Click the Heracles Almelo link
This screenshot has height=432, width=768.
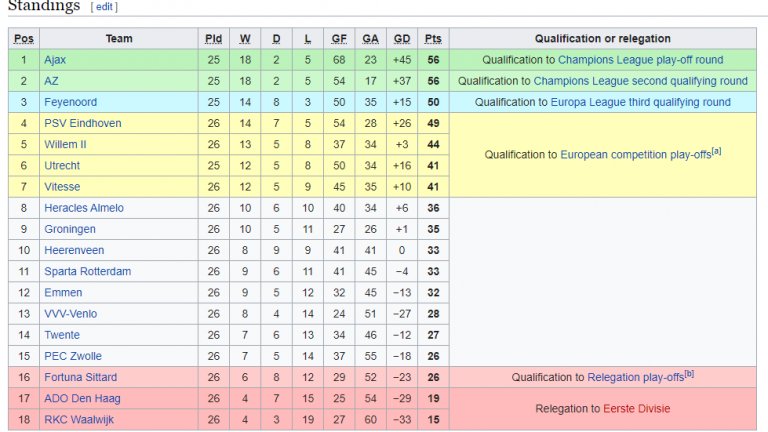click(x=84, y=208)
